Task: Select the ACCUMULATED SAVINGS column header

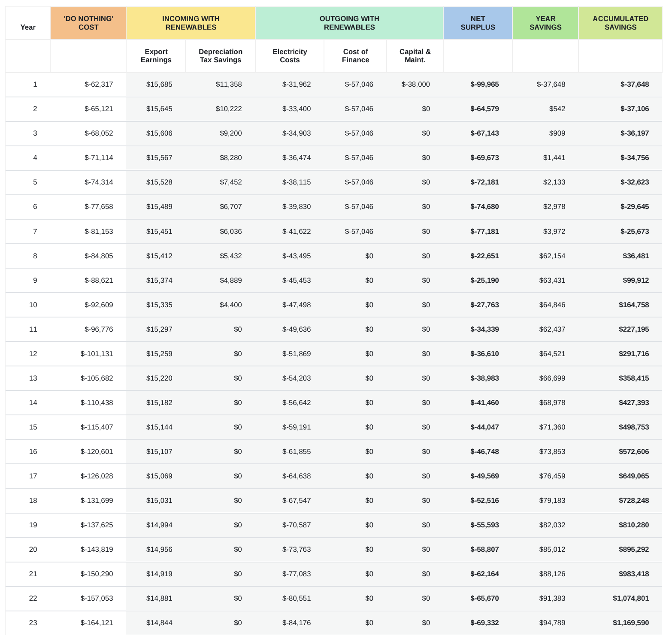Action: [x=621, y=23]
